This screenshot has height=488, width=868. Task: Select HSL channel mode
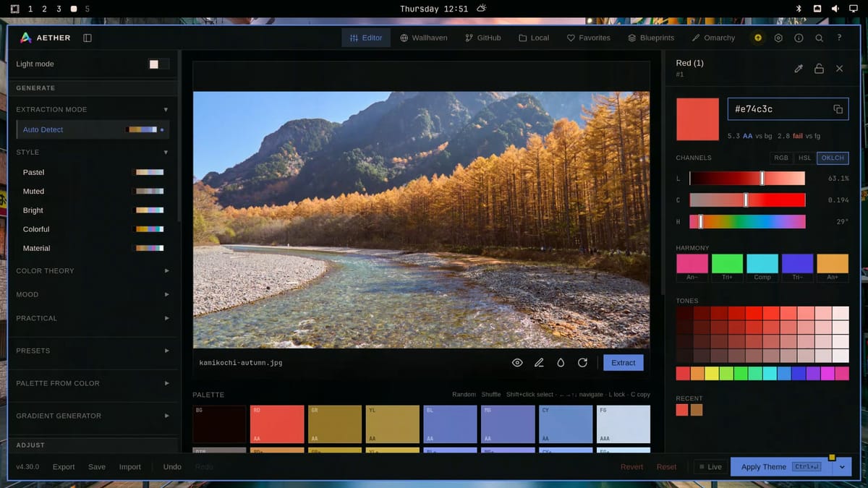click(x=805, y=158)
